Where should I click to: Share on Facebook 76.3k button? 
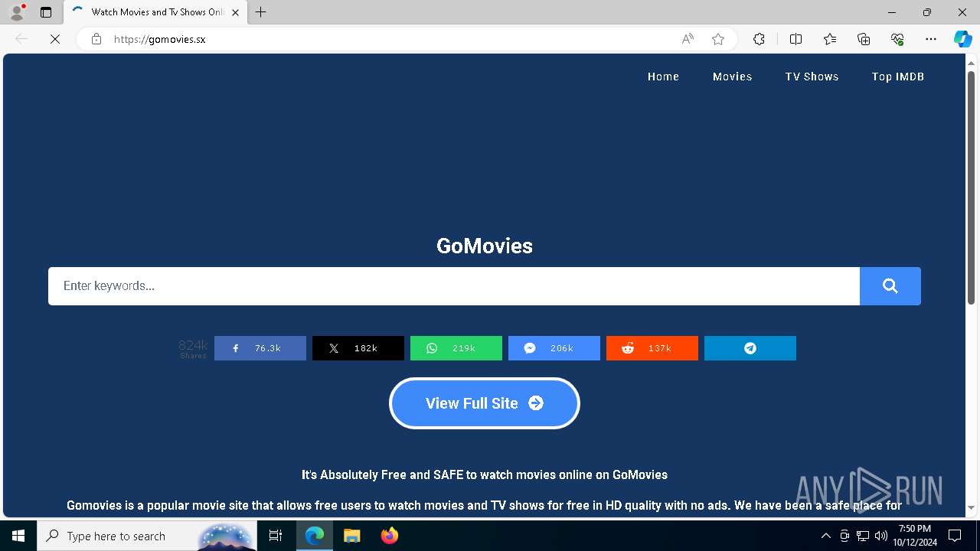click(x=260, y=348)
